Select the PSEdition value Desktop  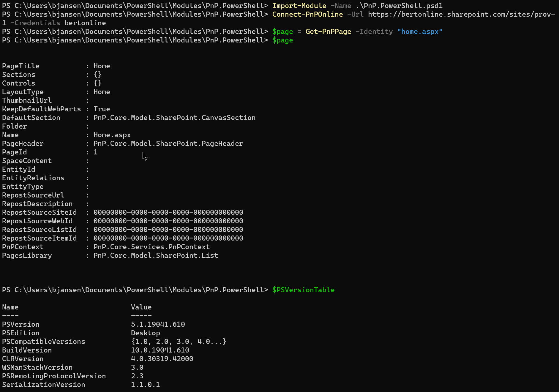145,333
